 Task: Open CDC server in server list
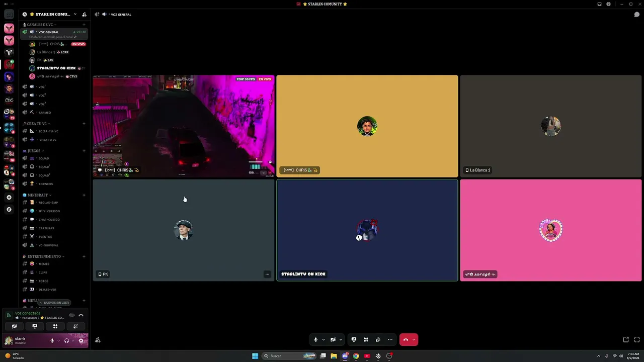(9, 101)
